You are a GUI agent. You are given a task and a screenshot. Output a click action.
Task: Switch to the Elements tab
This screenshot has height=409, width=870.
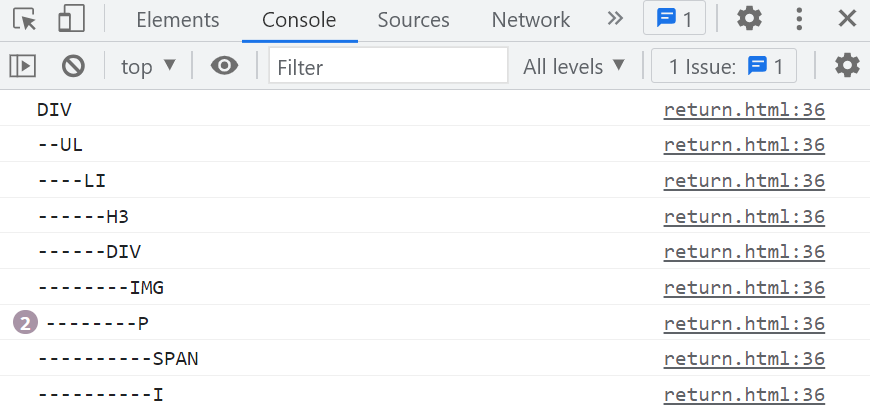point(178,20)
